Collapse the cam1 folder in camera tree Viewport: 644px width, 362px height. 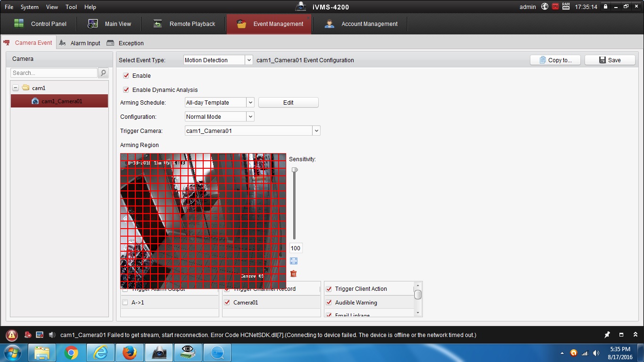click(x=16, y=88)
